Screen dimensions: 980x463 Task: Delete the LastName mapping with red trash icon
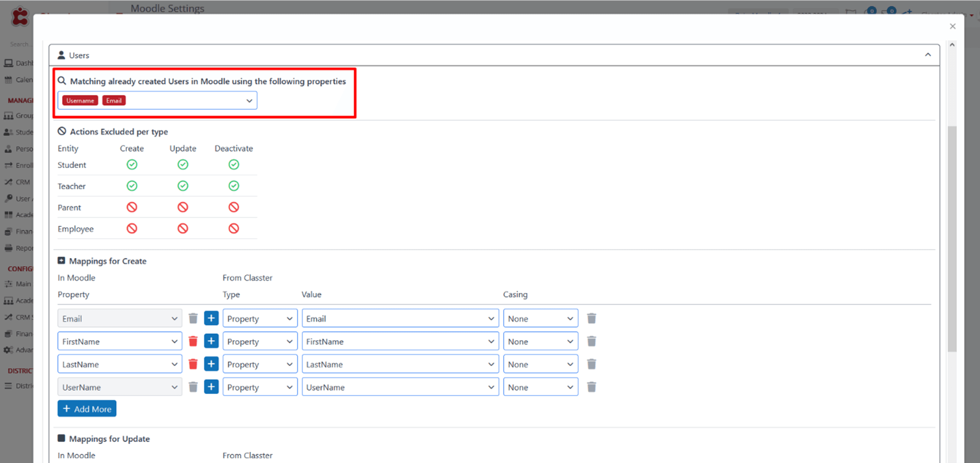pos(193,364)
